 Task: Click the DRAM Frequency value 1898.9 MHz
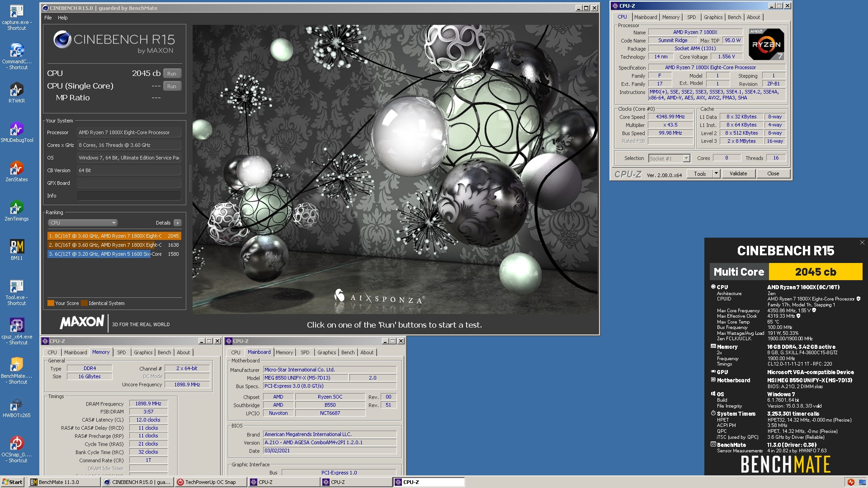(x=148, y=404)
